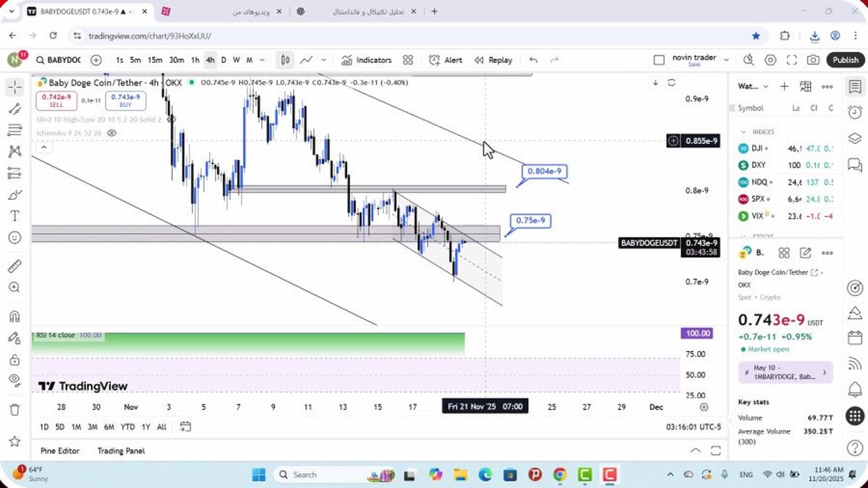The image size is (868, 488).
Task: Add symbol to watchlist plus icon
Action: point(784,86)
